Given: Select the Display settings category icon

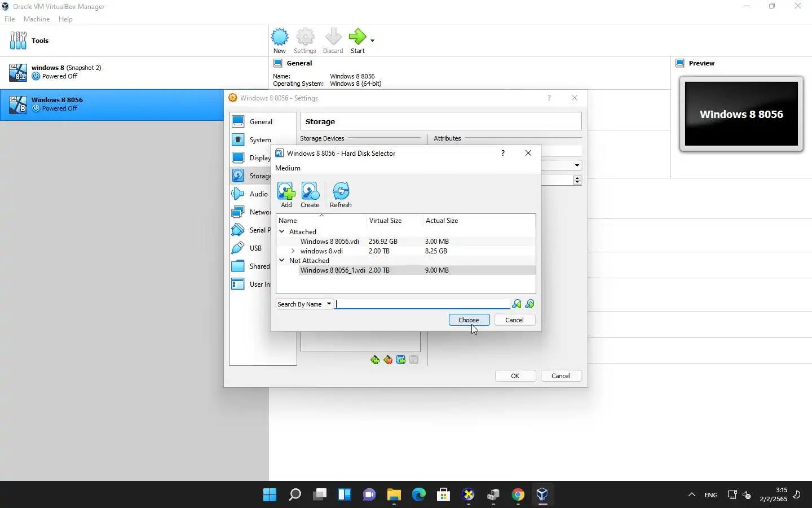Looking at the screenshot, I should click(x=238, y=158).
